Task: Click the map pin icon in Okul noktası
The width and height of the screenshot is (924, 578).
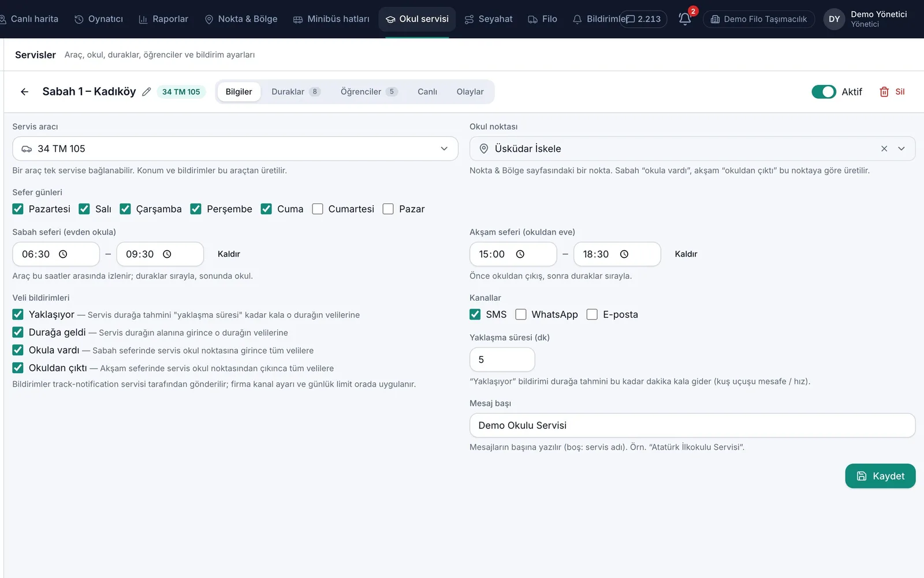Action: 484,149
